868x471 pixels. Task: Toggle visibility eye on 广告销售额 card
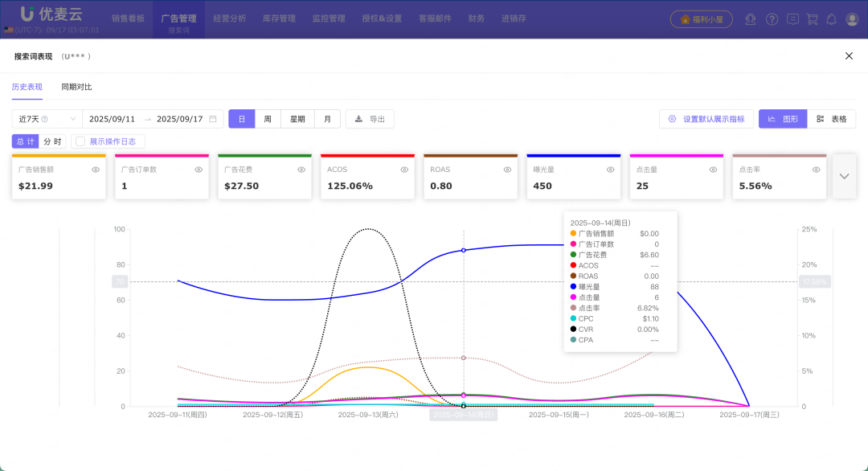pos(96,170)
